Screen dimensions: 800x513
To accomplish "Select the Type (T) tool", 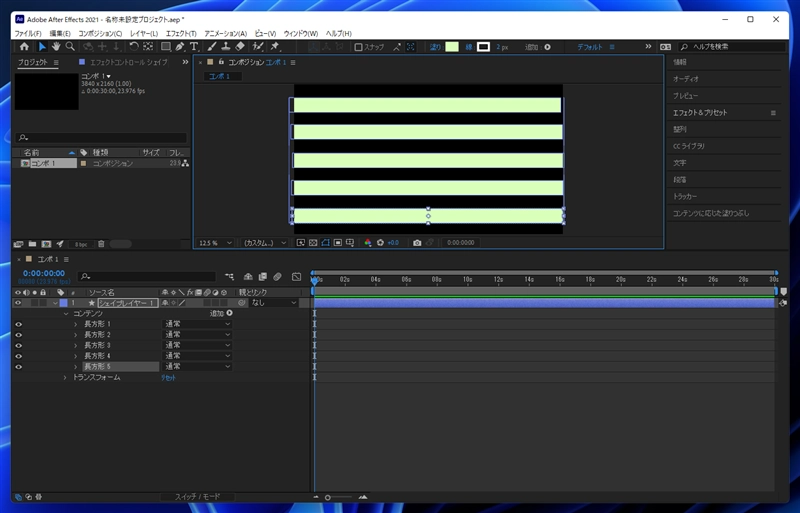I will coord(194,47).
